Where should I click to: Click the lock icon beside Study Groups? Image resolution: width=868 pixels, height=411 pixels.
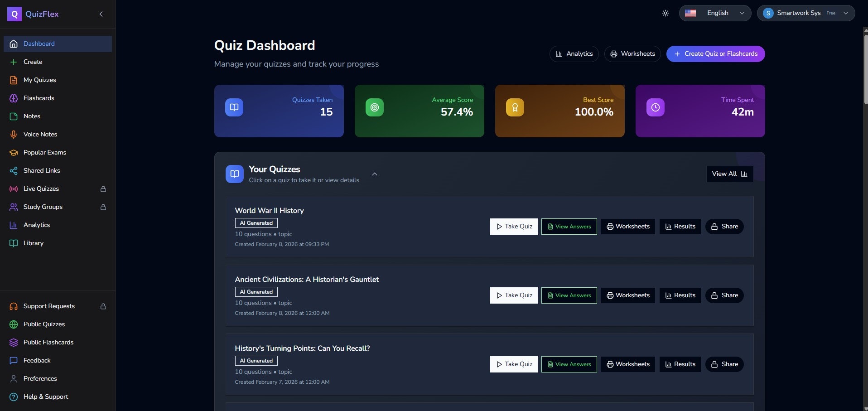pyautogui.click(x=103, y=207)
